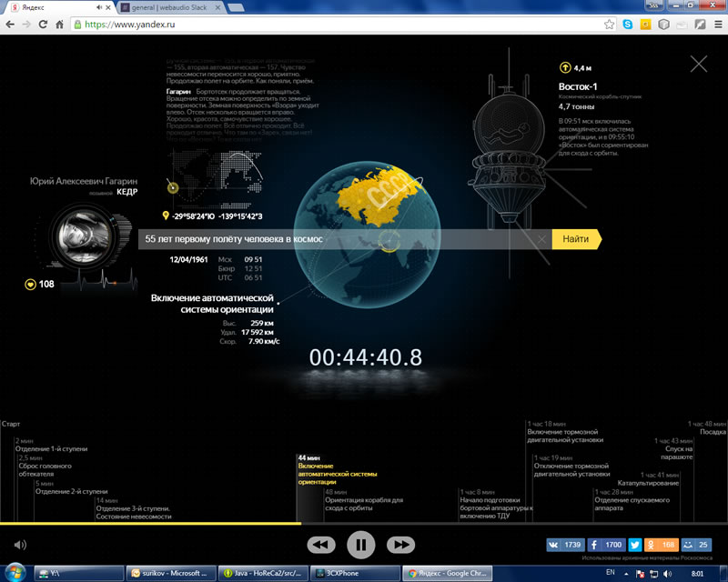The image size is (728, 582).
Task: Select the 44 мин orientation system event
Action: click(x=337, y=470)
